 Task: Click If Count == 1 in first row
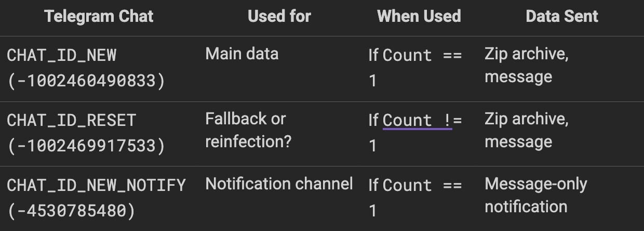click(x=415, y=68)
